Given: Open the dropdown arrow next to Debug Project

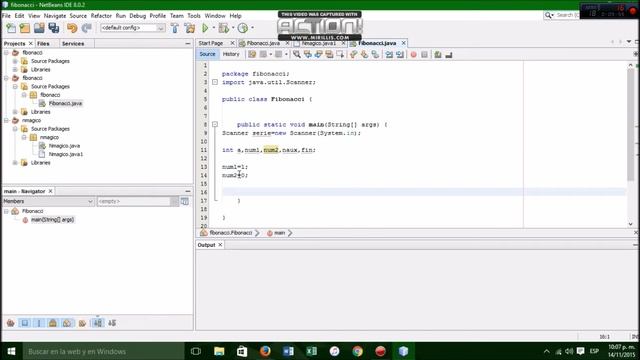Looking at the screenshot, I should pos(233,28).
